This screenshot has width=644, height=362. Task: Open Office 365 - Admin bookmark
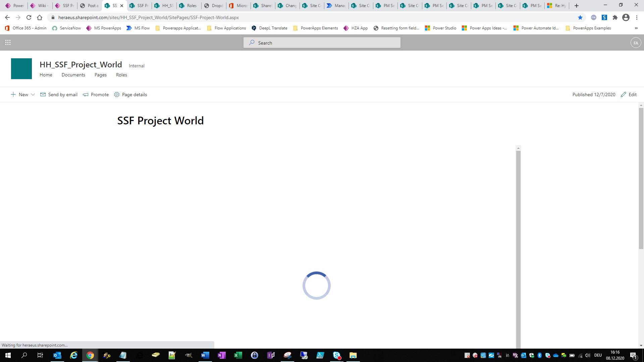[26, 28]
